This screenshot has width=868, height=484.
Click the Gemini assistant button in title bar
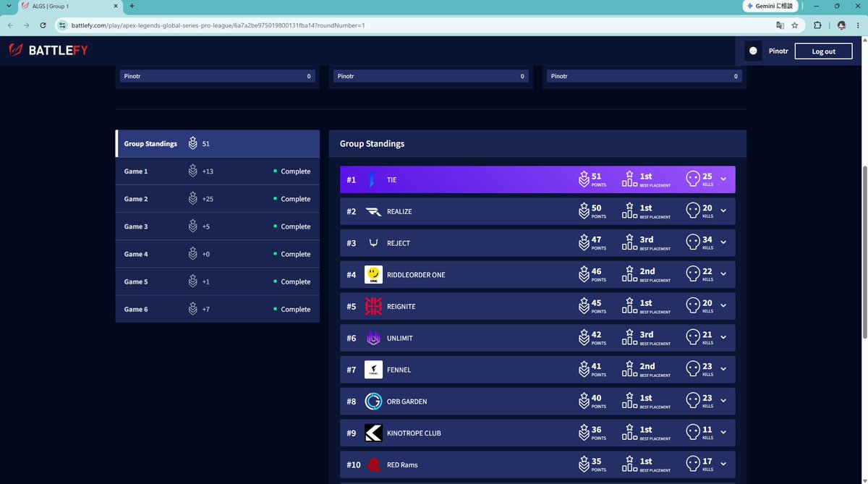pos(770,6)
